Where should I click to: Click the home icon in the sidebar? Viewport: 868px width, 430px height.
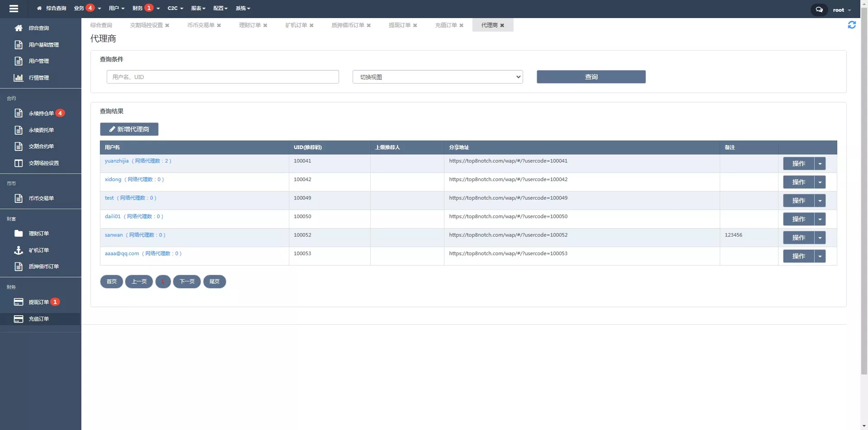tap(19, 28)
